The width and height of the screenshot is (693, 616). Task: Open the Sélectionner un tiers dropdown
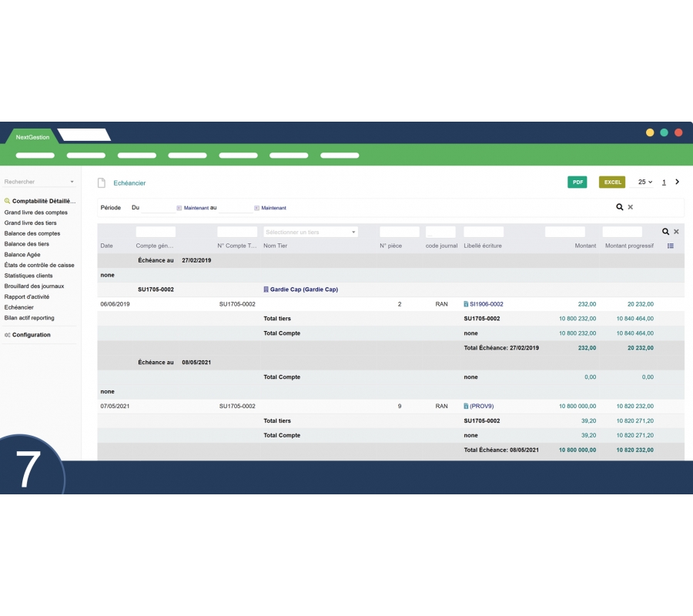click(x=310, y=232)
